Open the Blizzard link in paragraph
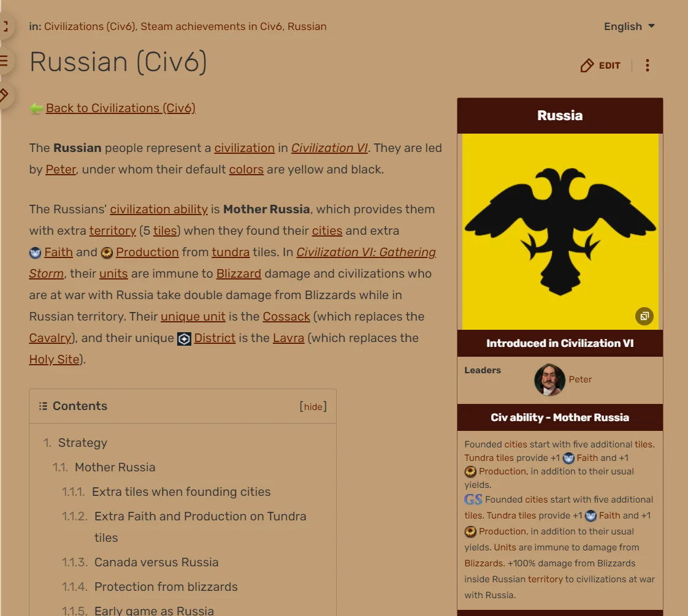 [239, 273]
